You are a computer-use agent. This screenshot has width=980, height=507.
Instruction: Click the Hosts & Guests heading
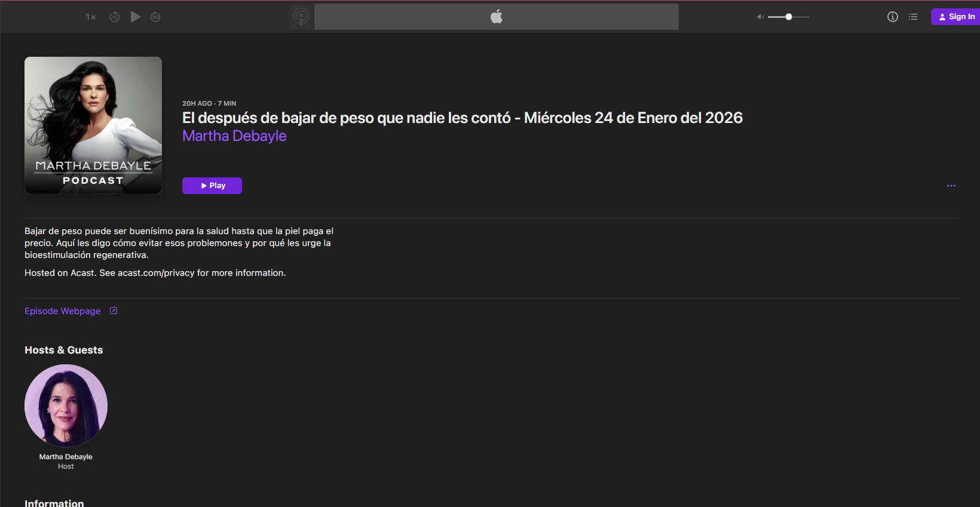(x=64, y=350)
